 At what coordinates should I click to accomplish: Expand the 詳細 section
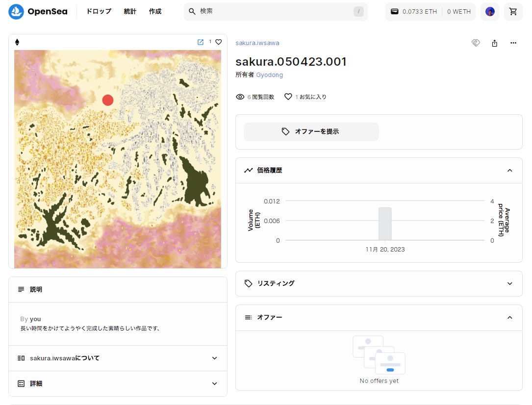click(214, 383)
